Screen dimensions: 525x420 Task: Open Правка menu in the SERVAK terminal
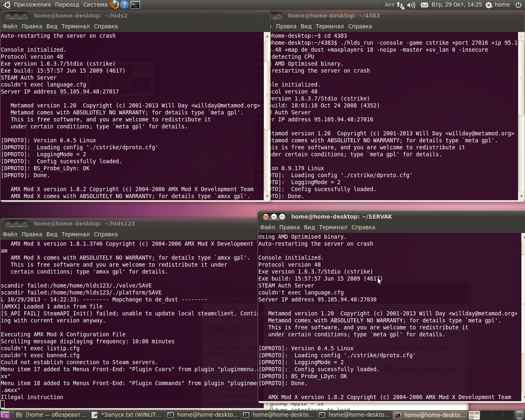tap(290, 227)
